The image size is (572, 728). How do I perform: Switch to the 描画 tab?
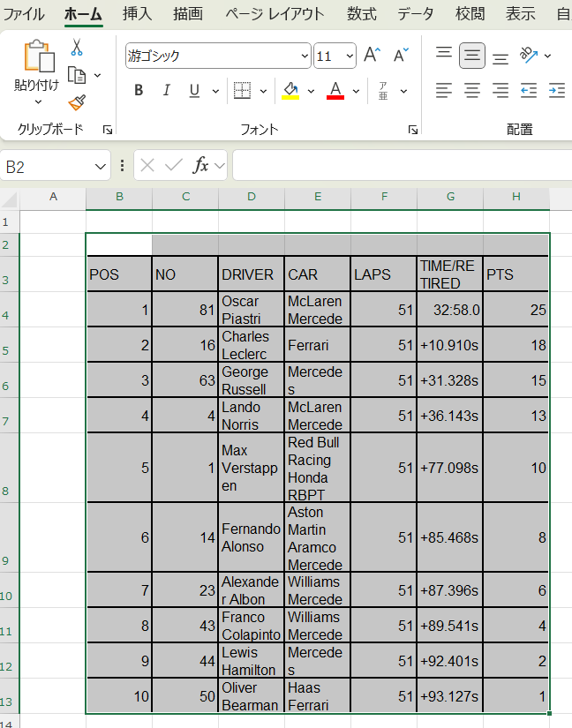tap(188, 13)
